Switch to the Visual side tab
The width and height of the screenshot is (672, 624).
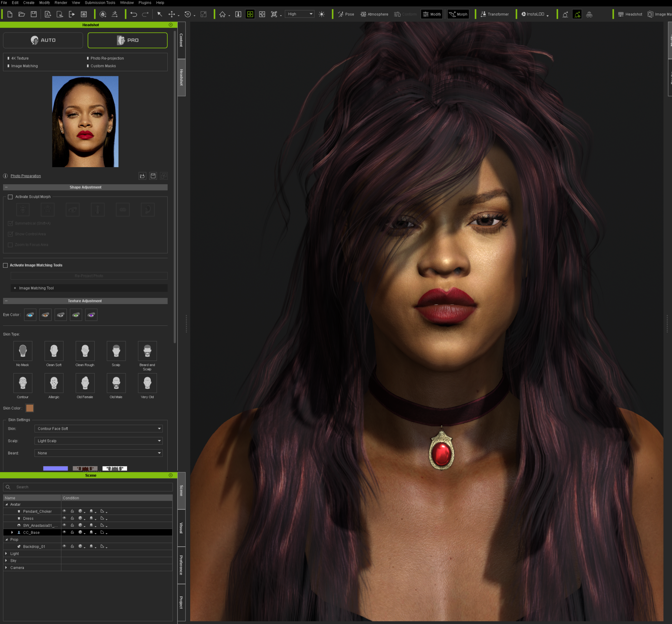pos(181,528)
